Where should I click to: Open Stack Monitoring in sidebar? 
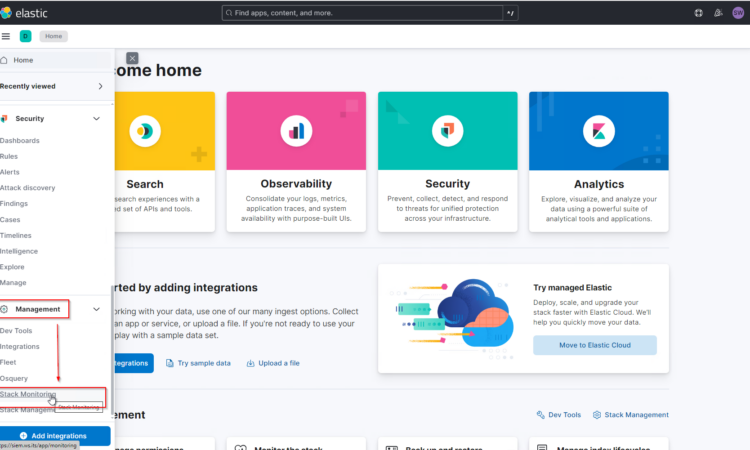coord(28,395)
